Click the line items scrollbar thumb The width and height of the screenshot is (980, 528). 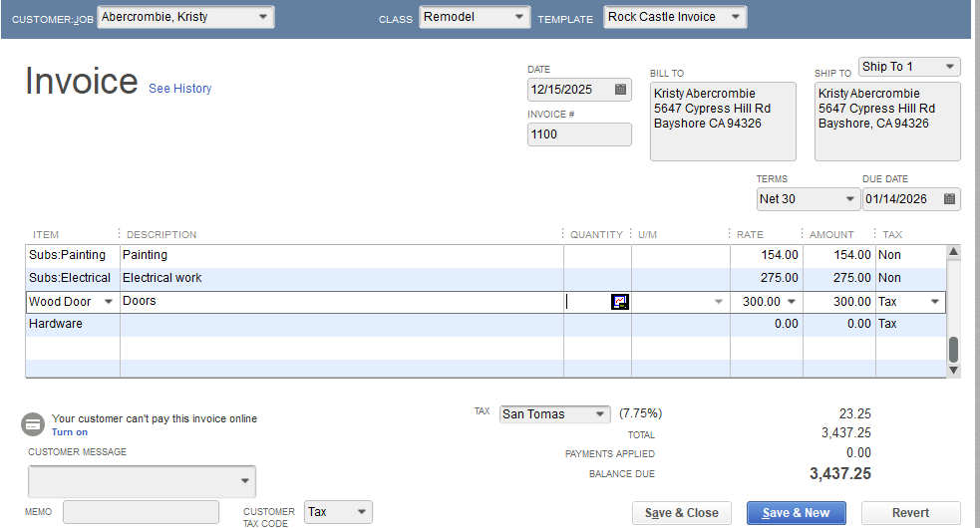(953, 350)
